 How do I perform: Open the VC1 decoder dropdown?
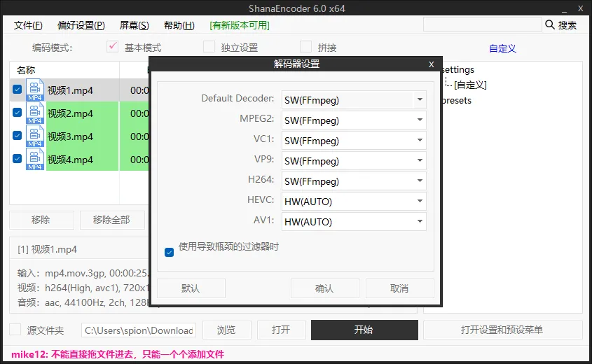[354, 141]
